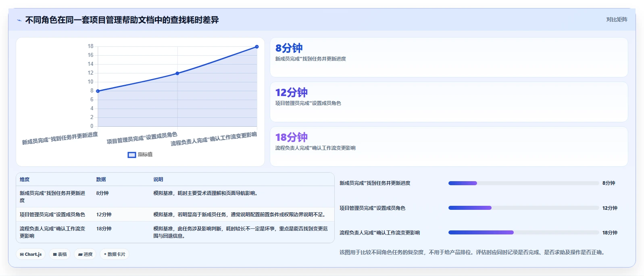The width and height of the screenshot is (644, 276).
Task: Click the 进度 tag chip
Action: pos(85,254)
